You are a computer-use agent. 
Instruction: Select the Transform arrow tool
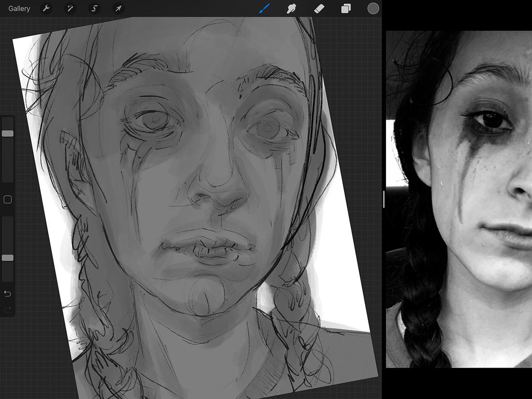[118, 8]
